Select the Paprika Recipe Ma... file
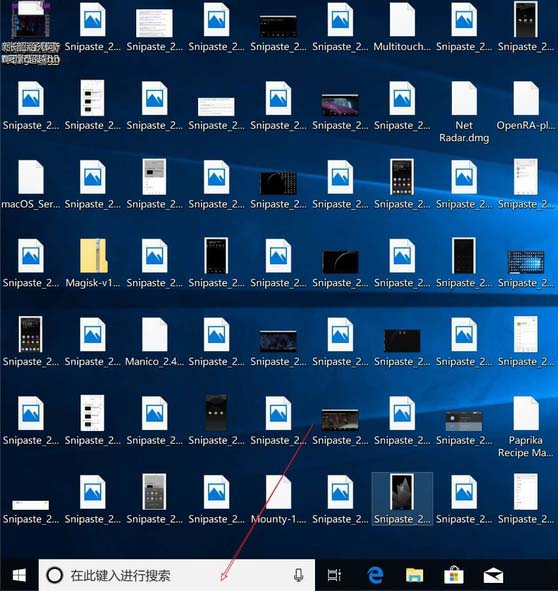 (526, 427)
